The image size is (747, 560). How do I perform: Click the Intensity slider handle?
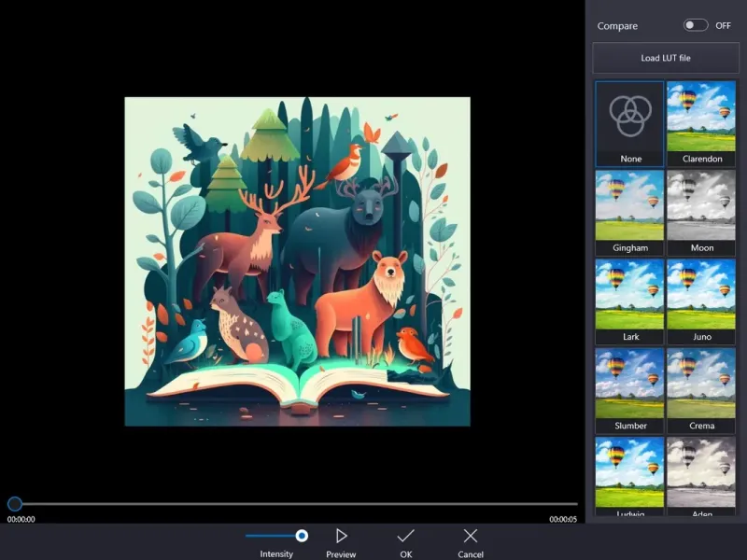[302, 536]
